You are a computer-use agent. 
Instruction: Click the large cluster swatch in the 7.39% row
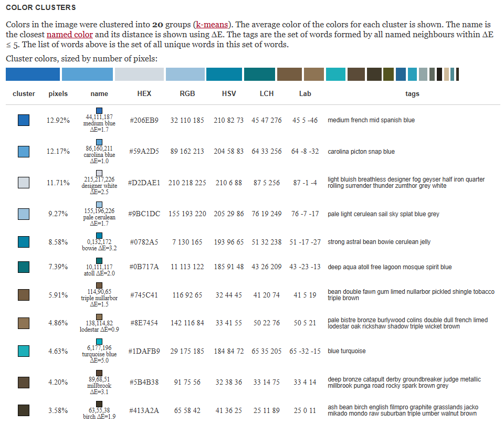pyautogui.click(x=24, y=267)
